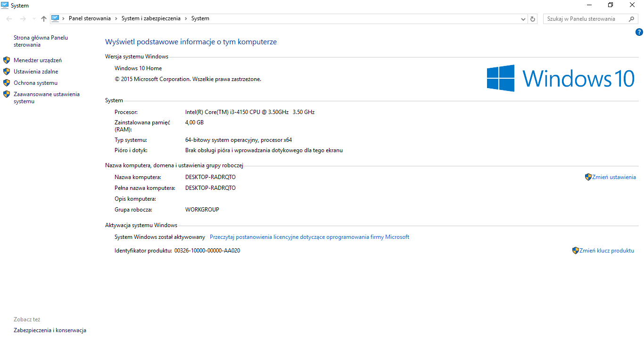Click the blue help question mark icon
644x343 pixels.
tap(639, 32)
